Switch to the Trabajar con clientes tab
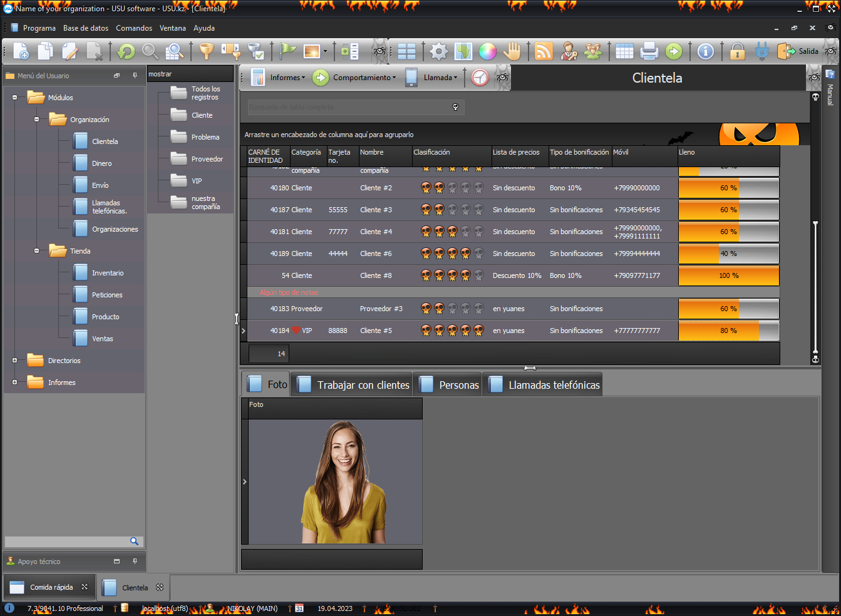 point(353,384)
